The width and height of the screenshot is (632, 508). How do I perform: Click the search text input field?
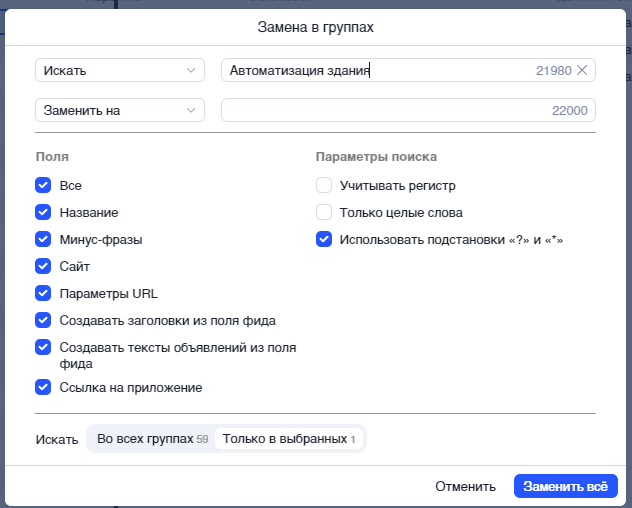tap(380, 70)
